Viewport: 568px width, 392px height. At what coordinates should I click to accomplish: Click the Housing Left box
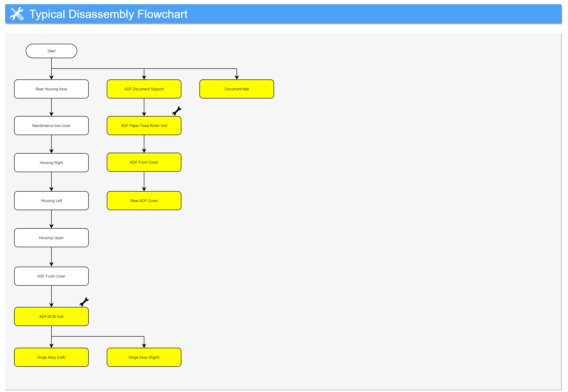[x=51, y=201]
